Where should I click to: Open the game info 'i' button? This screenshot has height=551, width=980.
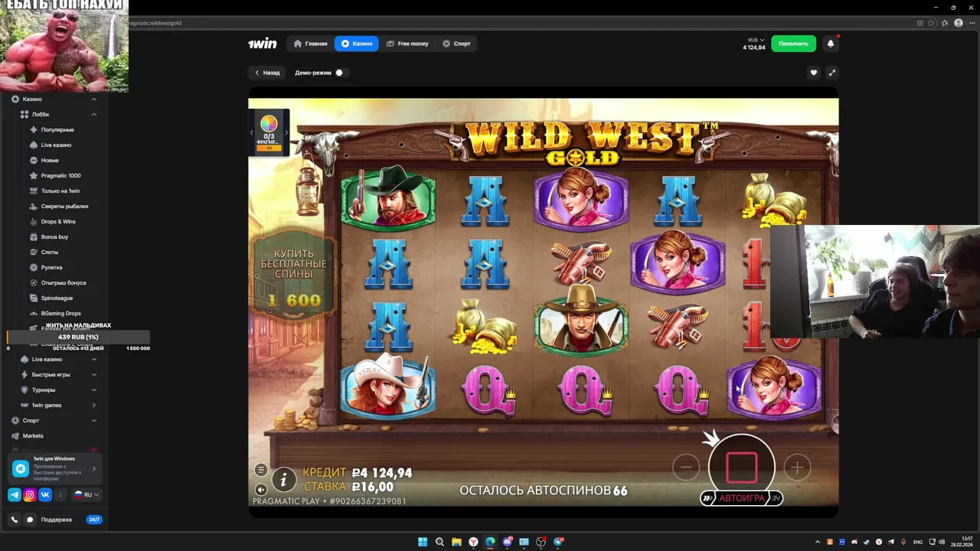click(283, 479)
